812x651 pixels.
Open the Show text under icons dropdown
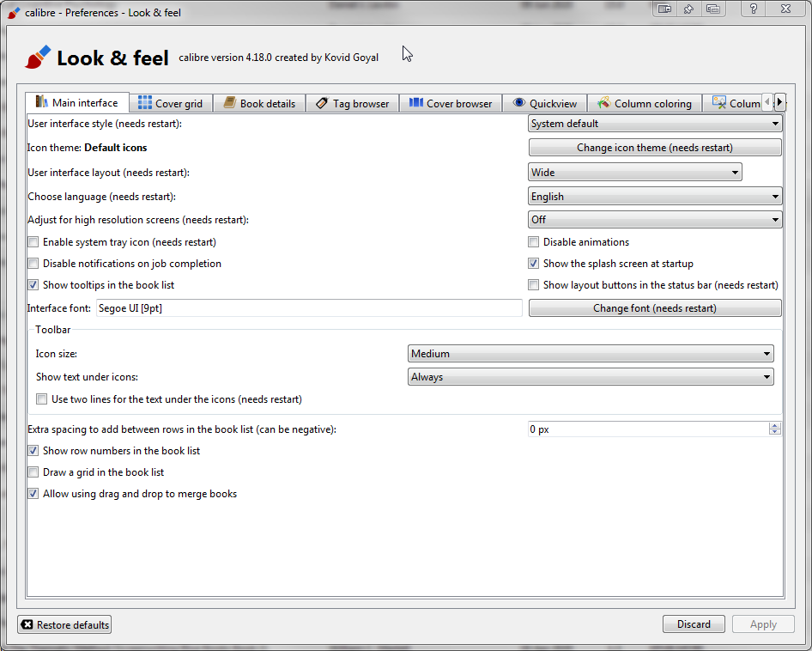click(x=591, y=377)
